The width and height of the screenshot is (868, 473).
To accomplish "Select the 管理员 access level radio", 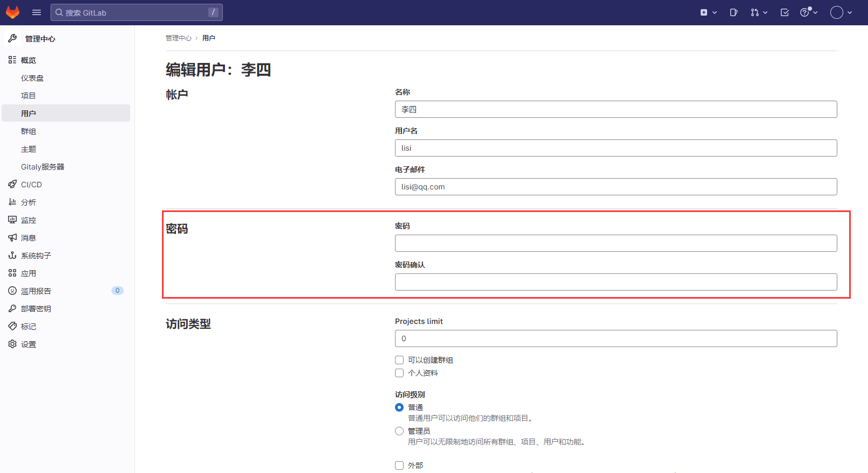I will (399, 431).
